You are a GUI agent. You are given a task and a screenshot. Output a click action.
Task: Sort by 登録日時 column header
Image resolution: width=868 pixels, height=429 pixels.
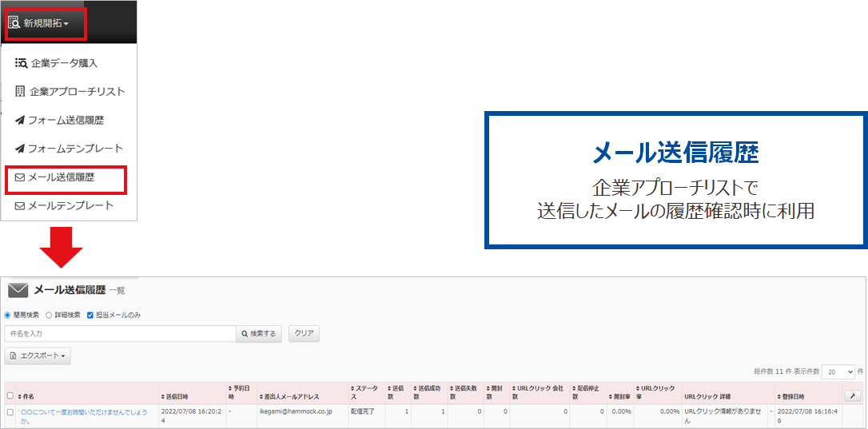(x=792, y=397)
